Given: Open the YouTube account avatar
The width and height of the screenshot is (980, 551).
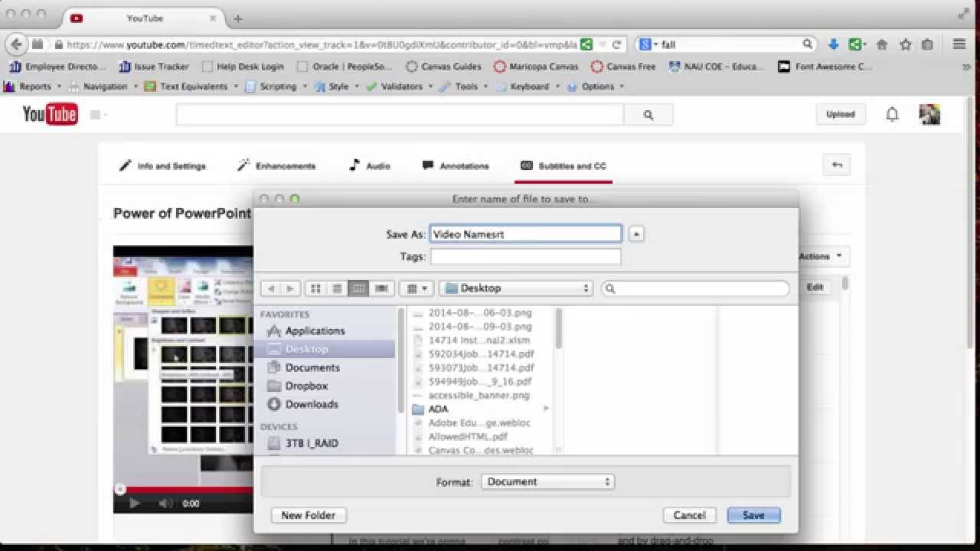Looking at the screenshot, I should (x=929, y=115).
